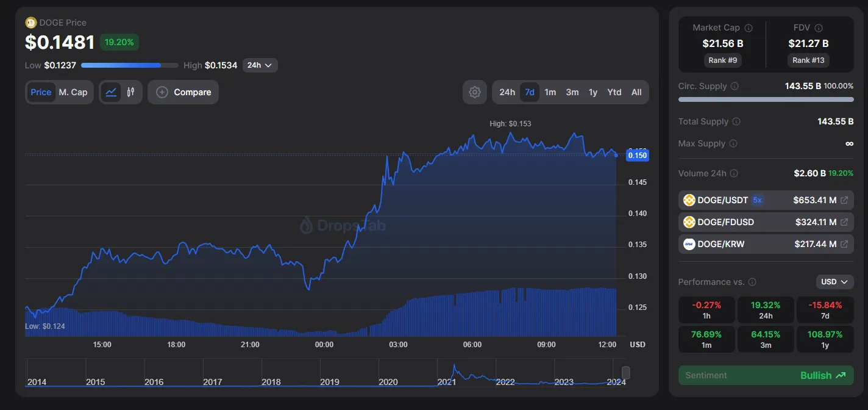Image resolution: width=868 pixels, height=410 pixels.
Task: Open the USD currency dropdown
Action: click(x=834, y=282)
